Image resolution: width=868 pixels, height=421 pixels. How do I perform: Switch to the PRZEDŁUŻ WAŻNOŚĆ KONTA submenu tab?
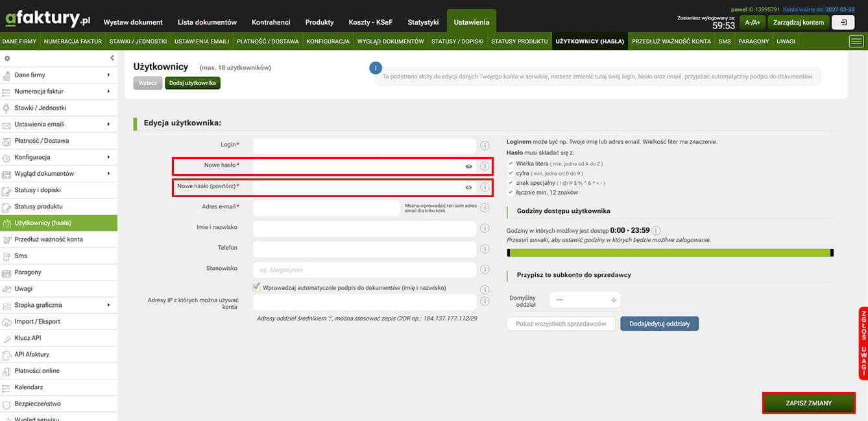pos(671,42)
